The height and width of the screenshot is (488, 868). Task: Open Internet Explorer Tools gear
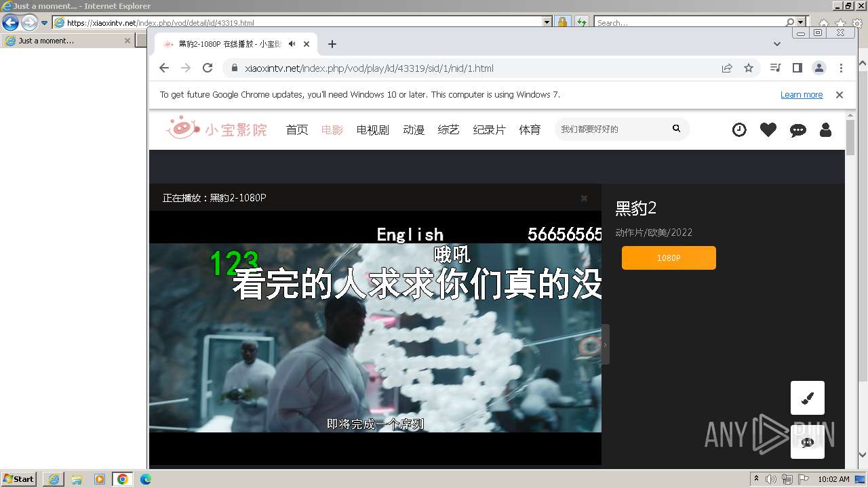857,23
